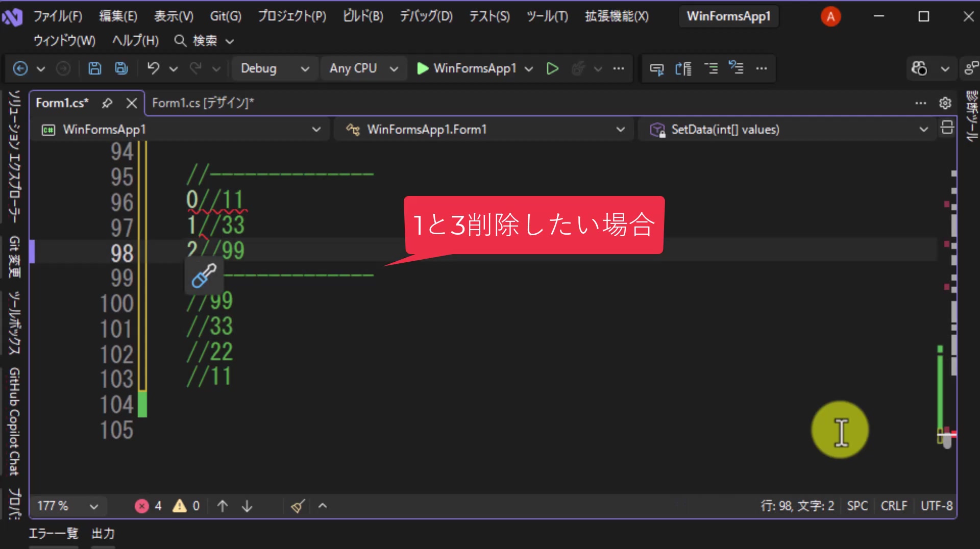Open debug toolbar overflow ellipsis
This screenshot has width=980, height=549.
pyautogui.click(x=619, y=68)
